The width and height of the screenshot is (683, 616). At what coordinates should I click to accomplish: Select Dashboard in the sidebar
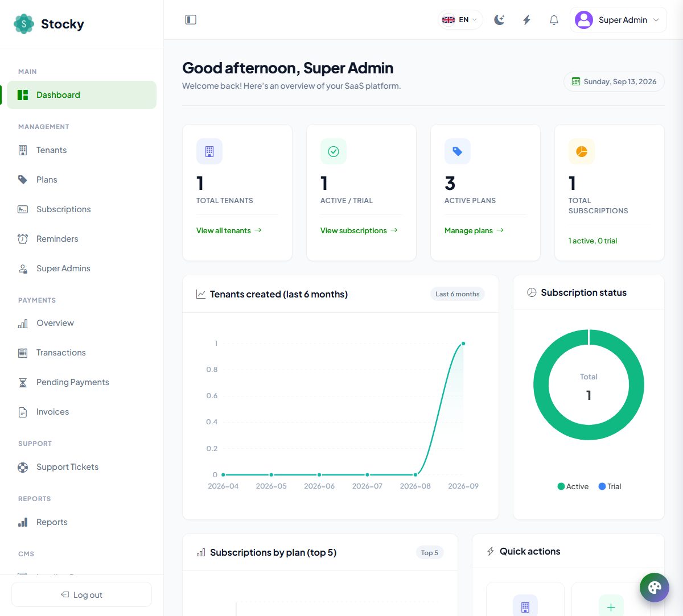coord(82,95)
